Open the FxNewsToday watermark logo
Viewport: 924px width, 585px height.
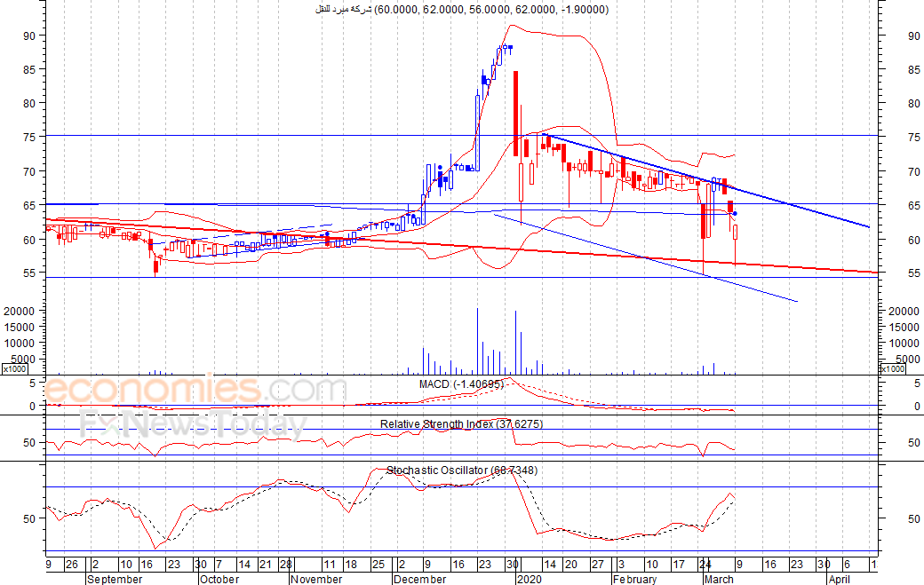pos(191,427)
